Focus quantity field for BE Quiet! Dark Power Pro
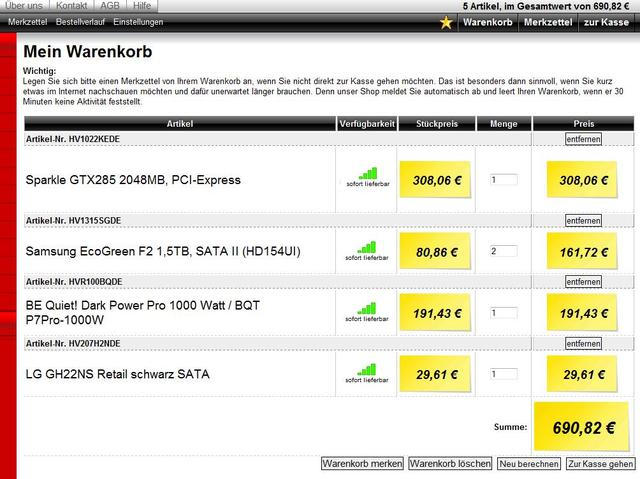This screenshot has width=640, height=479. coord(504,313)
